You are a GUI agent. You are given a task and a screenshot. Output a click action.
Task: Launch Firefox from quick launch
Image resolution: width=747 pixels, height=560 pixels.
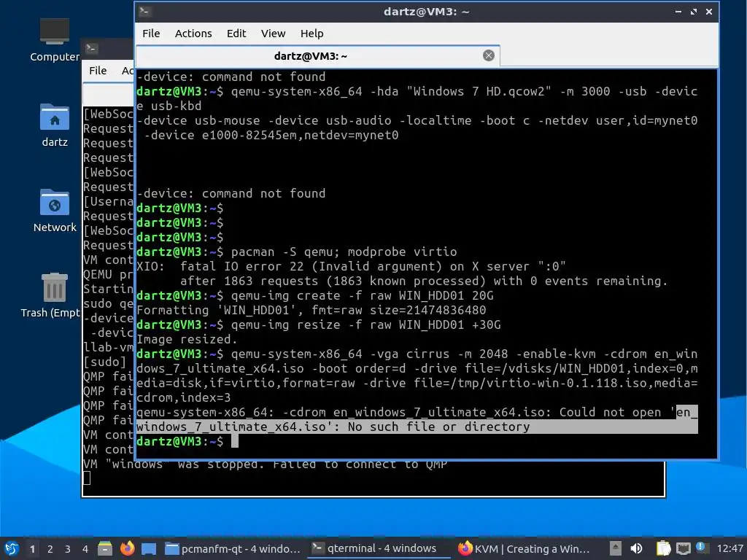(127, 548)
